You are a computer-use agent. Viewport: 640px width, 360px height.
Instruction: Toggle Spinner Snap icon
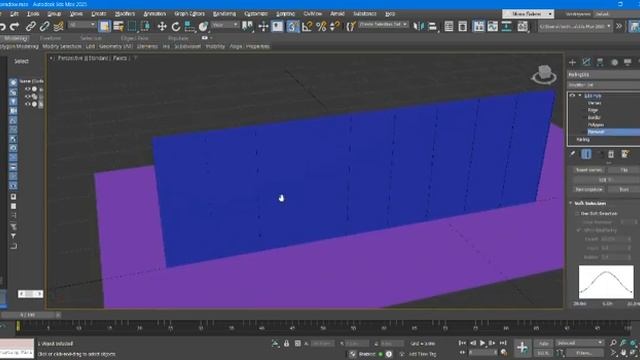coord(334,27)
